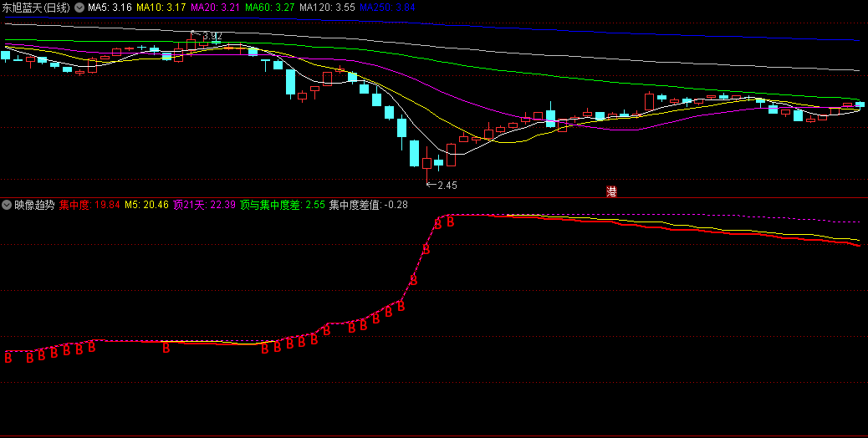Open the dropdown arrow beside 东旭蓝天(日线)
The image size is (868, 438).
tap(79, 8)
